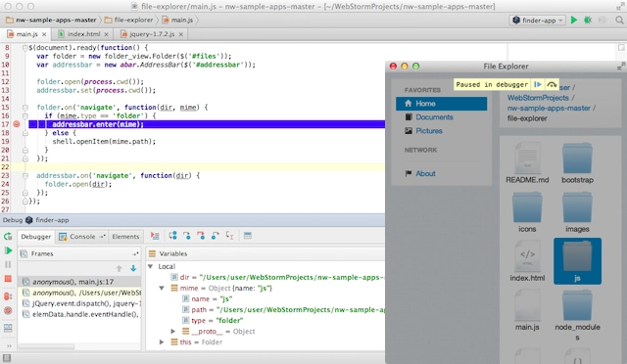Open search with the magnifier icon

[x=619, y=20]
